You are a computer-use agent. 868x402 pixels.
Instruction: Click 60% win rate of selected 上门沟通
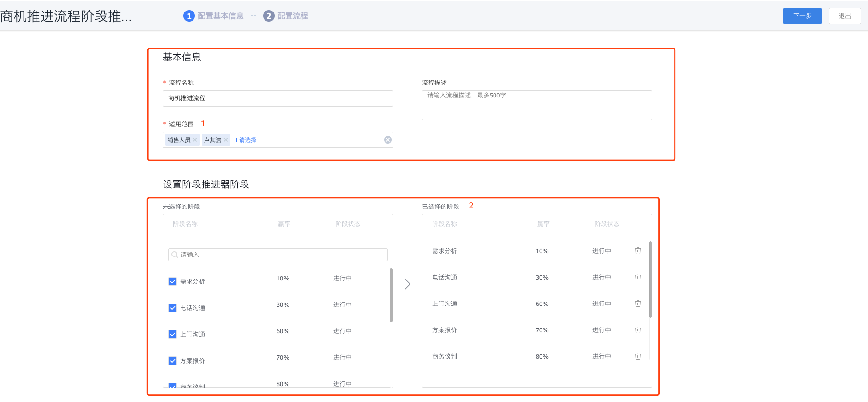coord(542,304)
